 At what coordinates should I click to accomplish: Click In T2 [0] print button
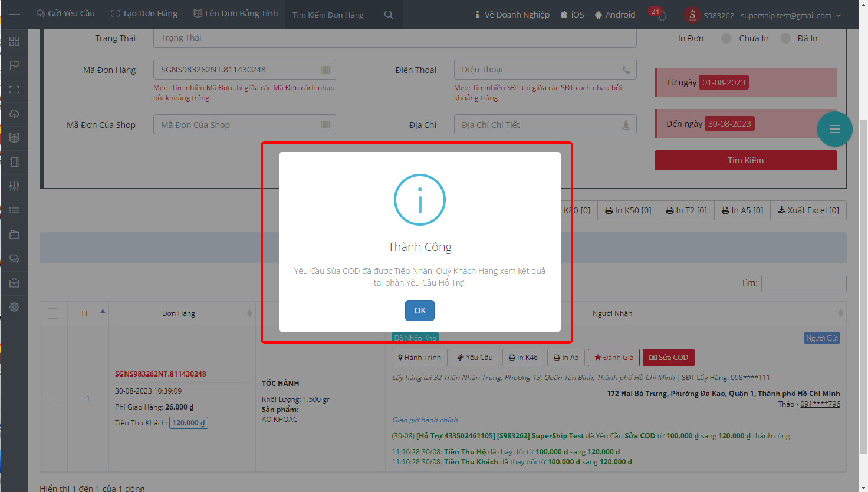686,210
